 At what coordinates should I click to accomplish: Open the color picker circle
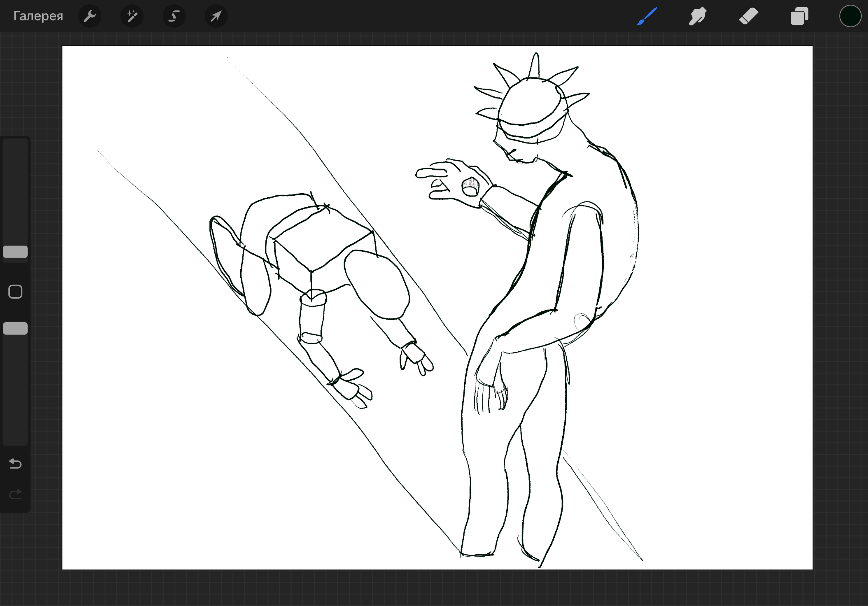coord(850,16)
